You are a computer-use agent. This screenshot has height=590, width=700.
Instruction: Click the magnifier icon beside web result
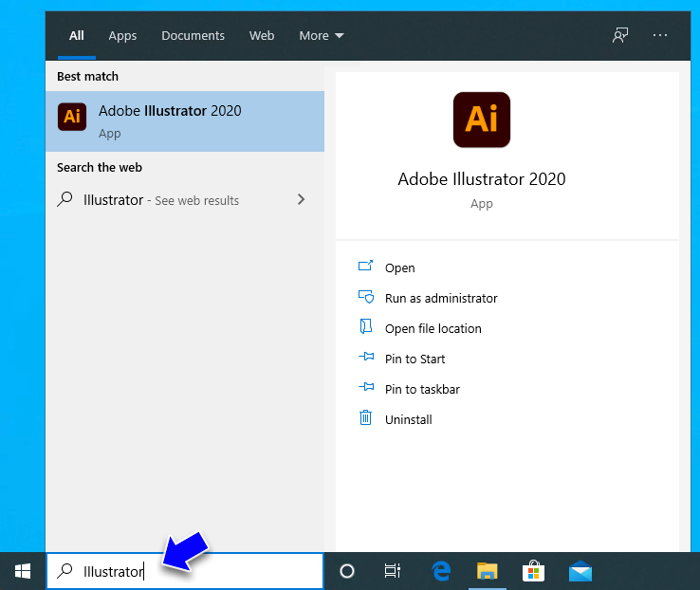click(64, 199)
